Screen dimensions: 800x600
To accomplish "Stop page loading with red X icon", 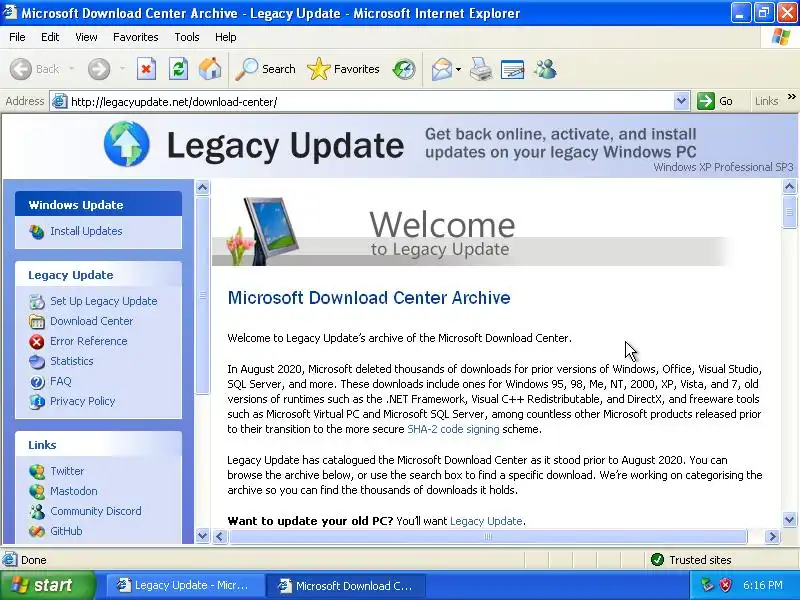I will [x=146, y=69].
